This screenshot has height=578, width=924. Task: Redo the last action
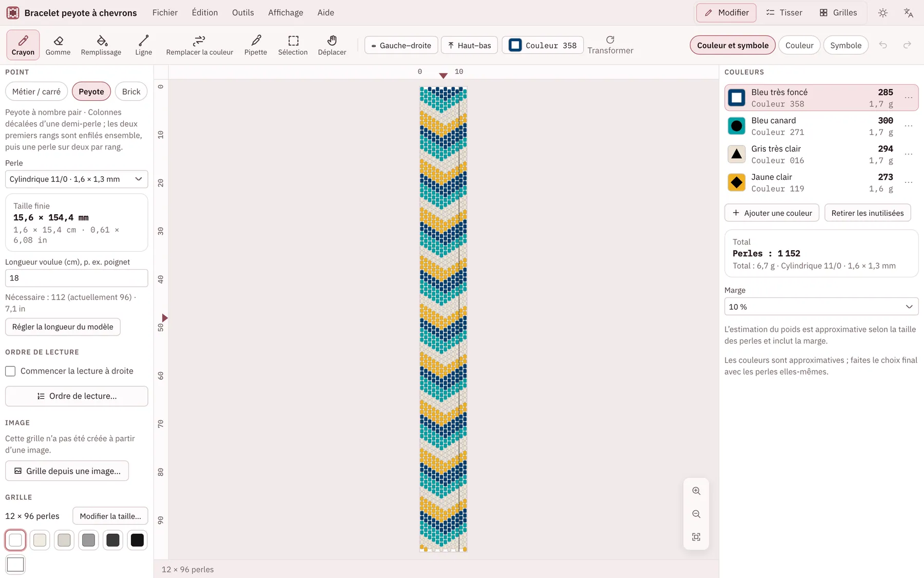pyautogui.click(x=908, y=45)
